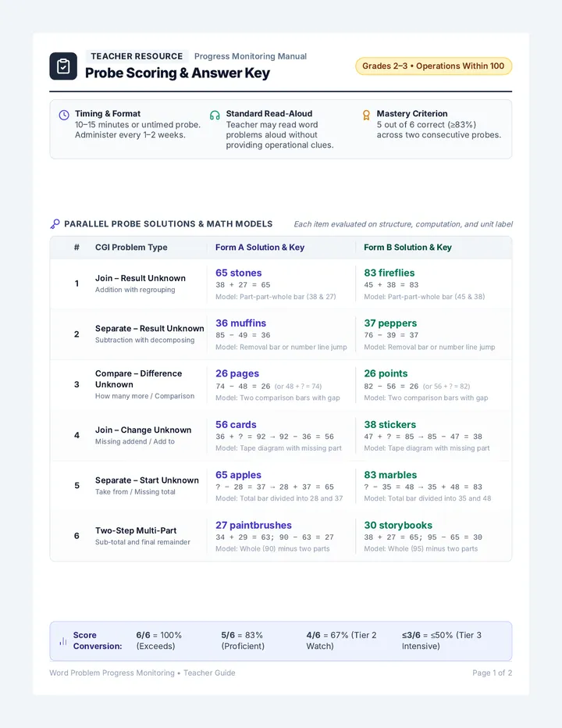The image size is (562, 728).
Task: Click the award ribbon icon beside Mastery Criterion
Action: (366, 115)
